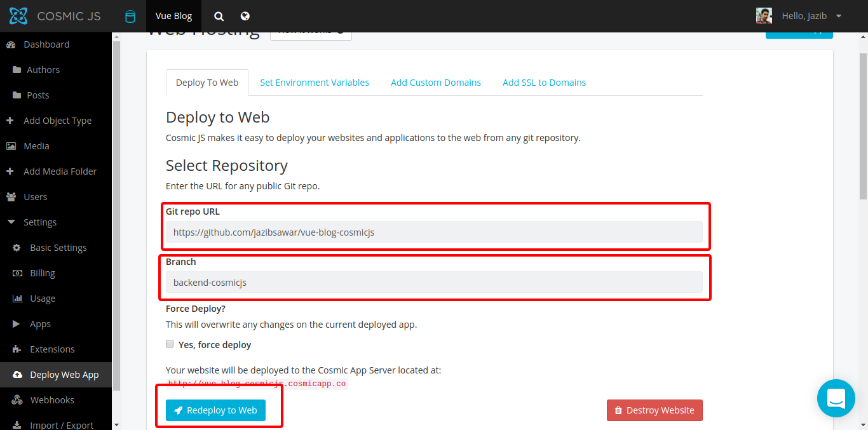Click the Git repo URL field

pyautogui.click(x=434, y=232)
